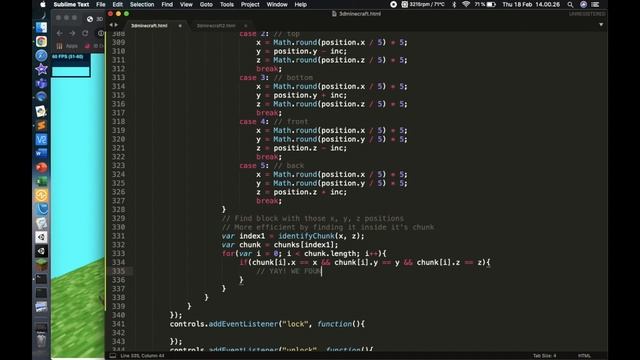
Task: Open the fan speed temperature monitor item
Action: click(x=423, y=4)
